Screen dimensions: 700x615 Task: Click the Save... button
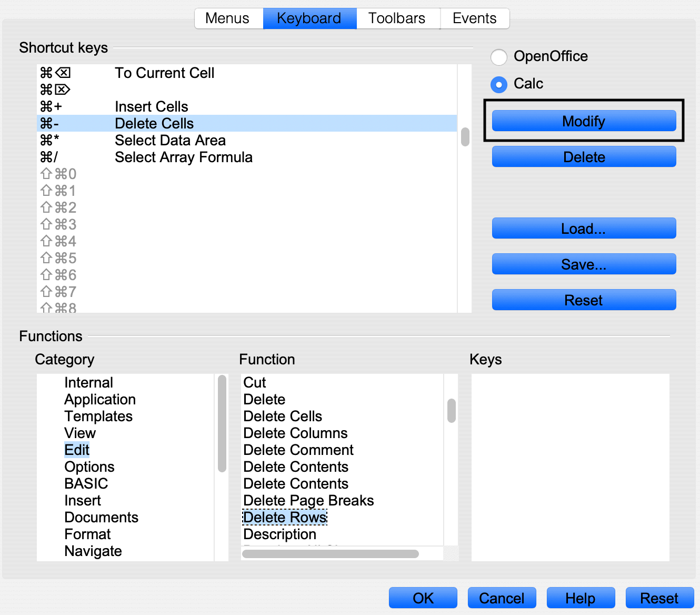pos(584,264)
